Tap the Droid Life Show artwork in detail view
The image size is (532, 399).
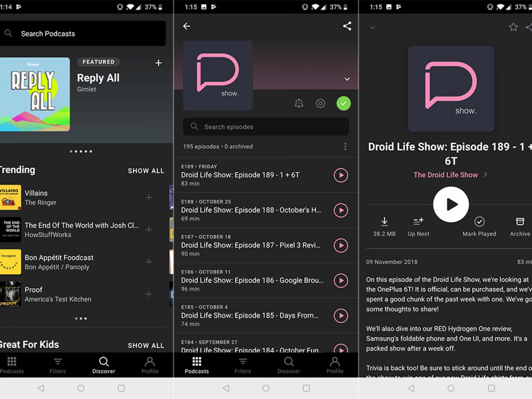point(451,89)
